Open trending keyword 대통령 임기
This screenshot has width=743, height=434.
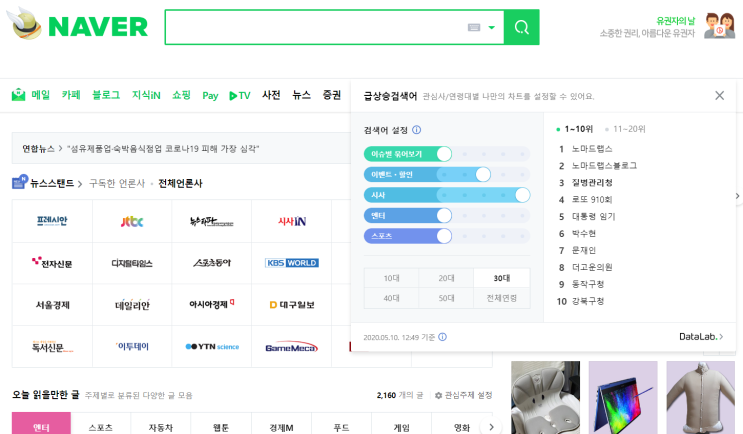click(x=593, y=217)
